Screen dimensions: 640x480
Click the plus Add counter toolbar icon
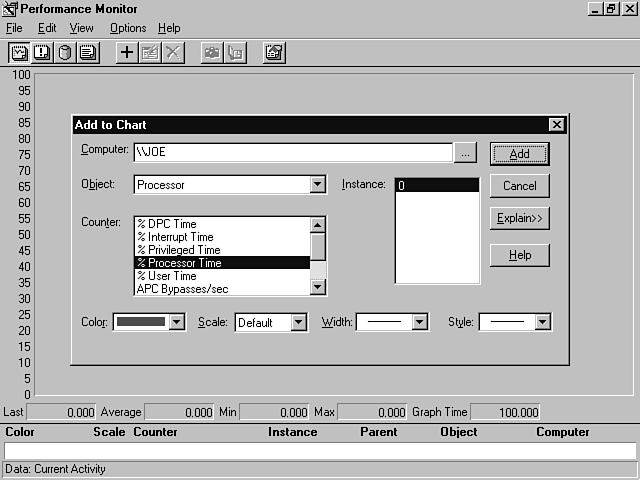tap(127, 53)
